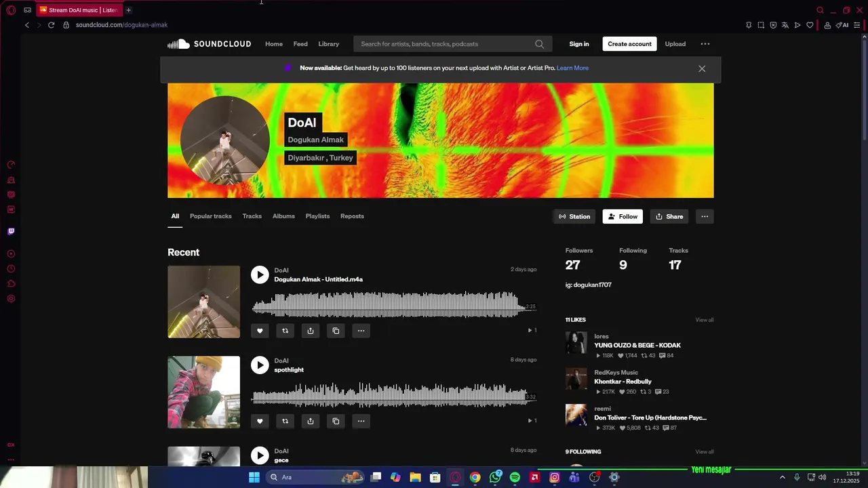Image resolution: width=868 pixels, height=488 pixels.
Task: Open File Explorer from the taskbar
Action: tap(415, 477)
